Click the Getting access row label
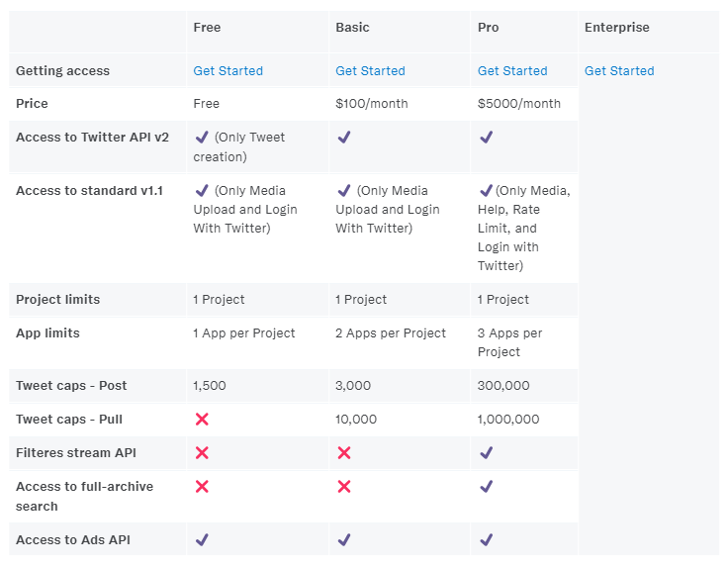This screenshot has height=568, width=728. tap(62, 70)
